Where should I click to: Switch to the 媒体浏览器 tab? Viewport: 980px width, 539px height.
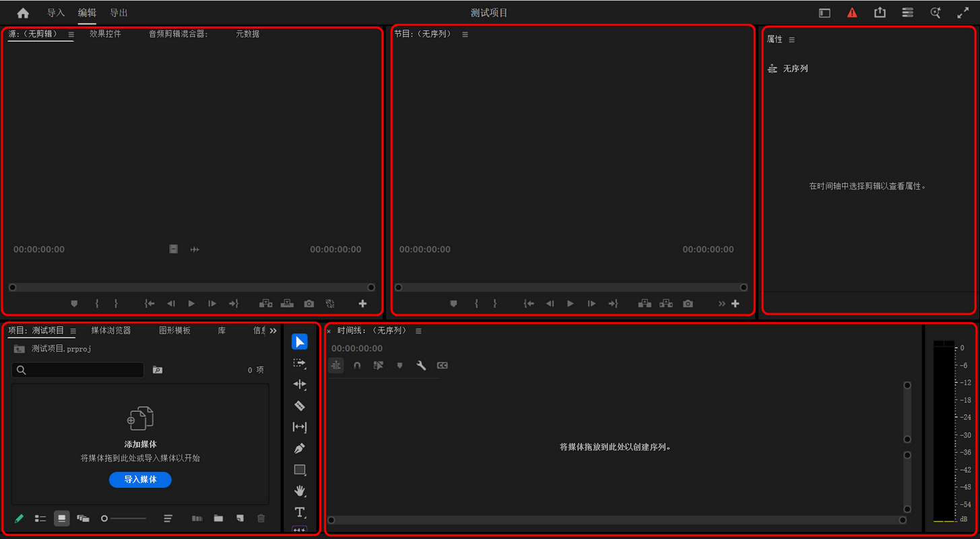coord(111,331)
